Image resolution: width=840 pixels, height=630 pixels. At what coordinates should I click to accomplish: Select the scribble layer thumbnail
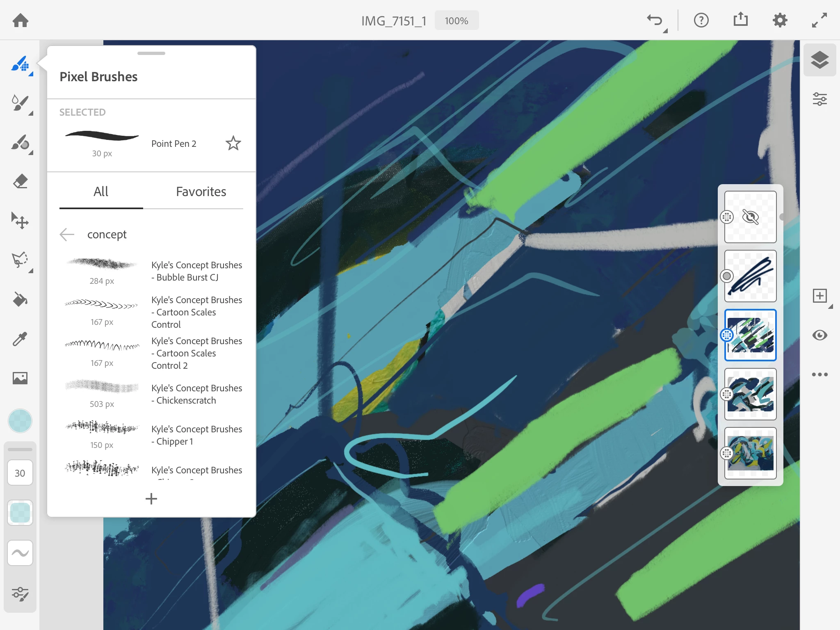coord(750,276)
